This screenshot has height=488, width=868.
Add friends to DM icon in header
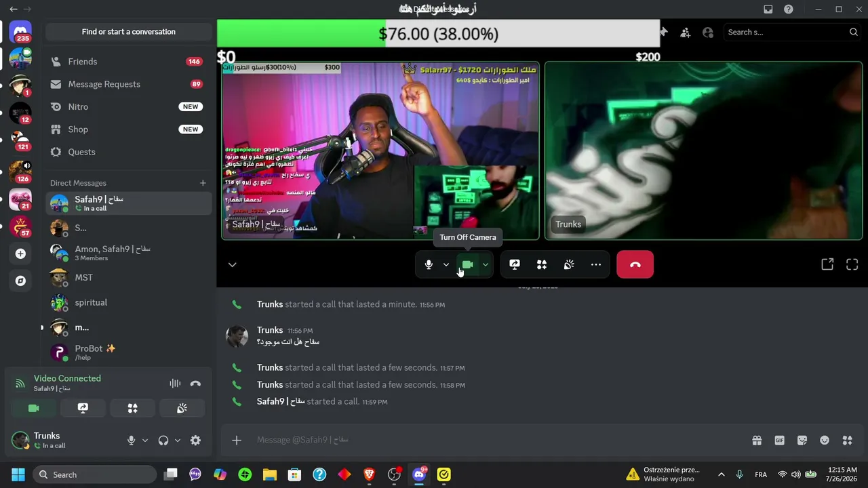(686, 32)
